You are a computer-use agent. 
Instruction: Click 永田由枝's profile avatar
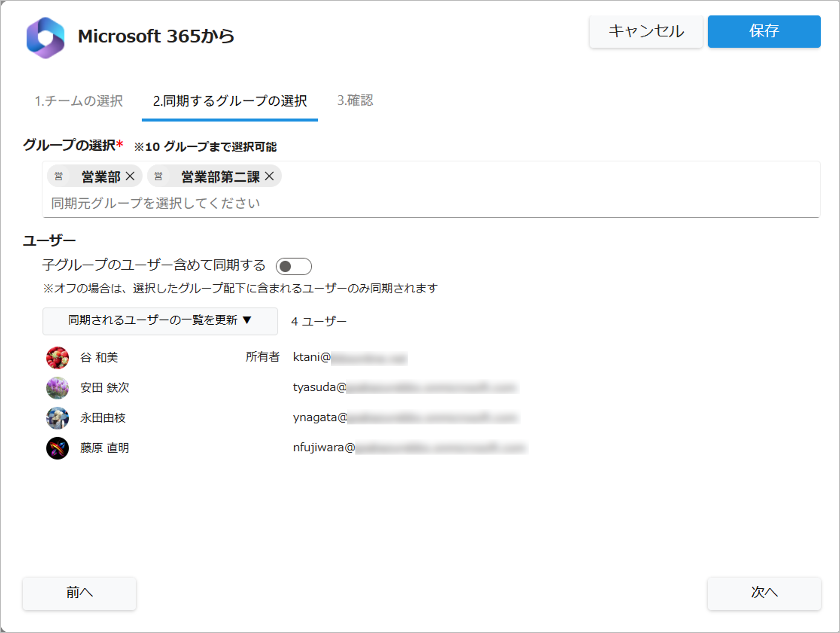[57, 418]
